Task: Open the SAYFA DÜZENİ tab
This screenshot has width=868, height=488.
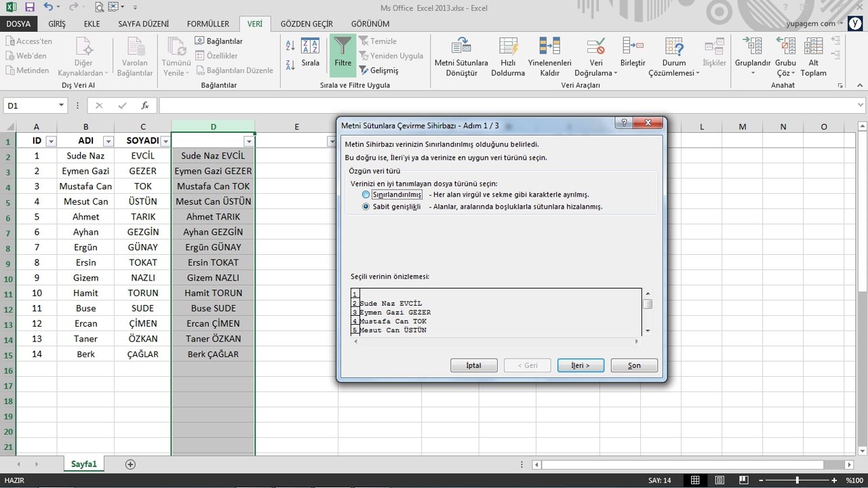Action: click(x=144, y=24)
